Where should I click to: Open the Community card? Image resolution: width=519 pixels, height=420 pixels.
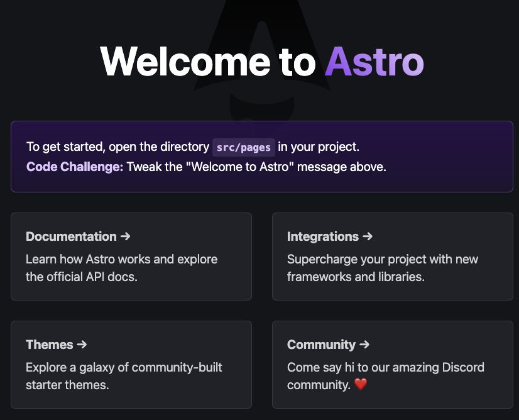392,365
